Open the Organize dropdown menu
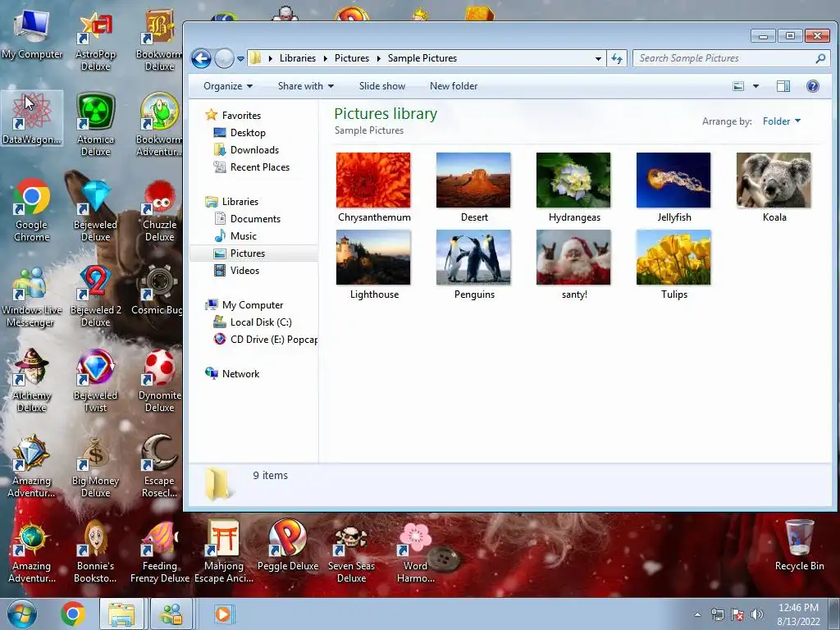Image resolution: width=840 pixels, height=630 pixels. point(228,86)
